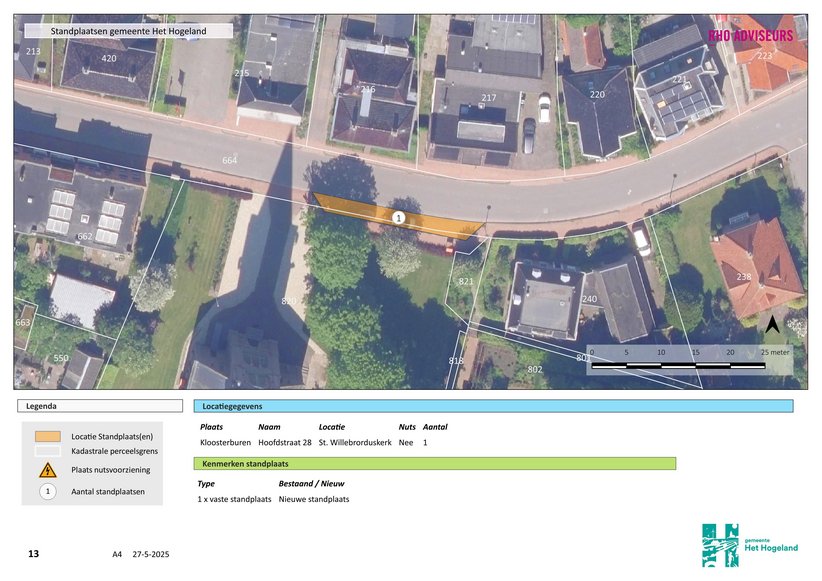Click page number 13 in the footer
Viewport: 822px width, 581px height.
[x=33, y=554]
